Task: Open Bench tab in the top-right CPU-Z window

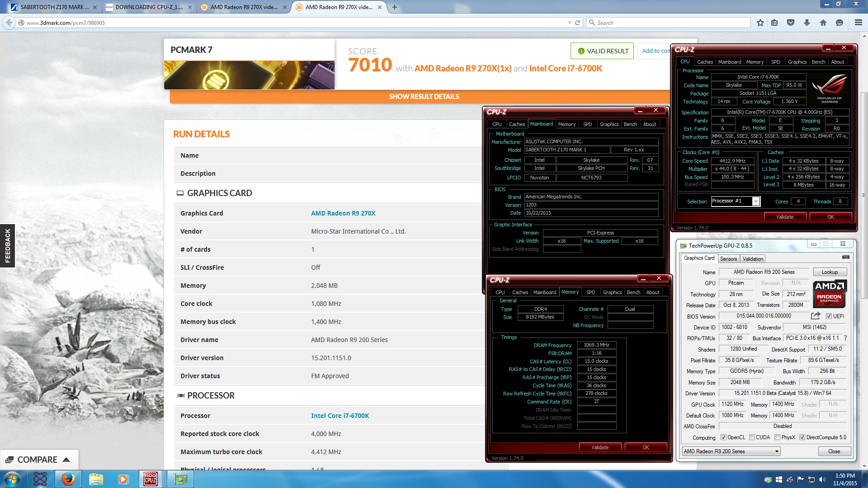Action: (818, 62)
